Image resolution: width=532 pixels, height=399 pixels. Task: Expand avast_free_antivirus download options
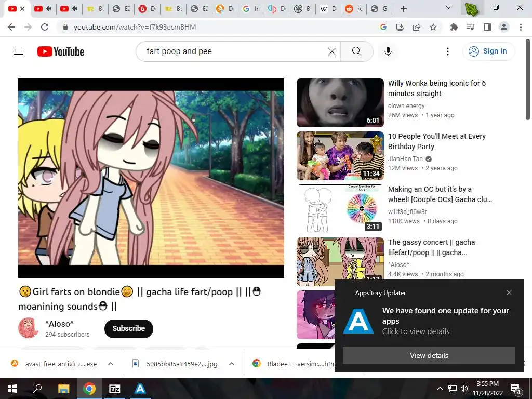point(111,364)
